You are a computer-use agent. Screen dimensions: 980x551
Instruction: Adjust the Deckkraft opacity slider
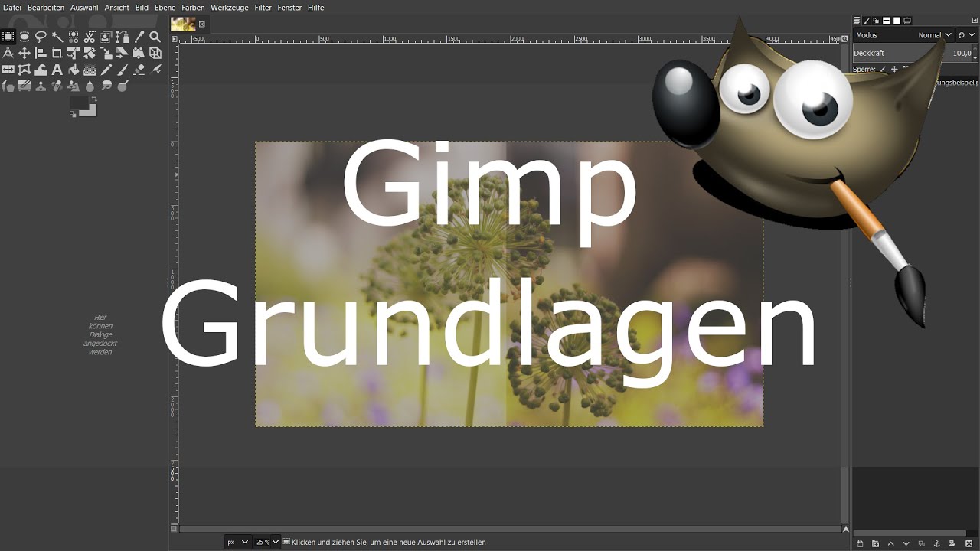point(912,53)
